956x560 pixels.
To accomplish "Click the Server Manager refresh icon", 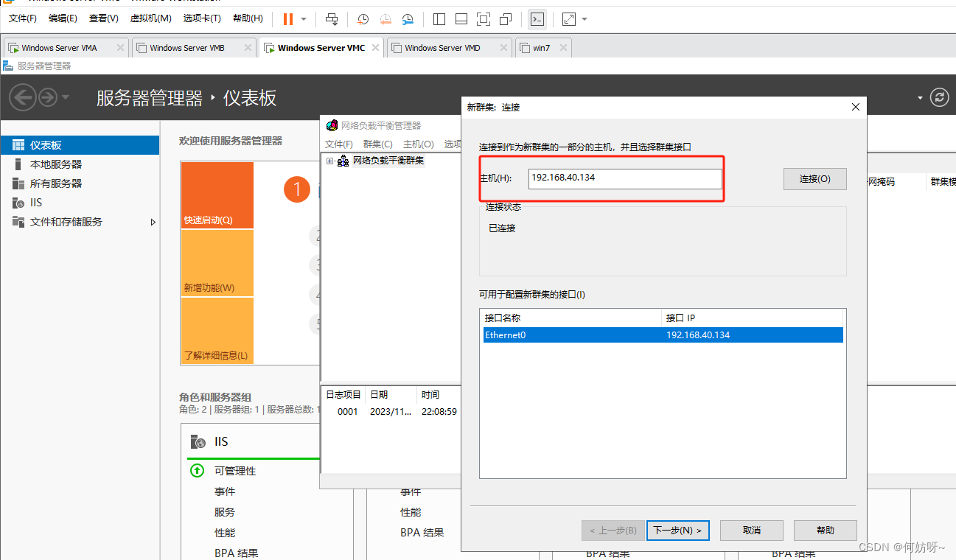I will [x=939, y=97].
